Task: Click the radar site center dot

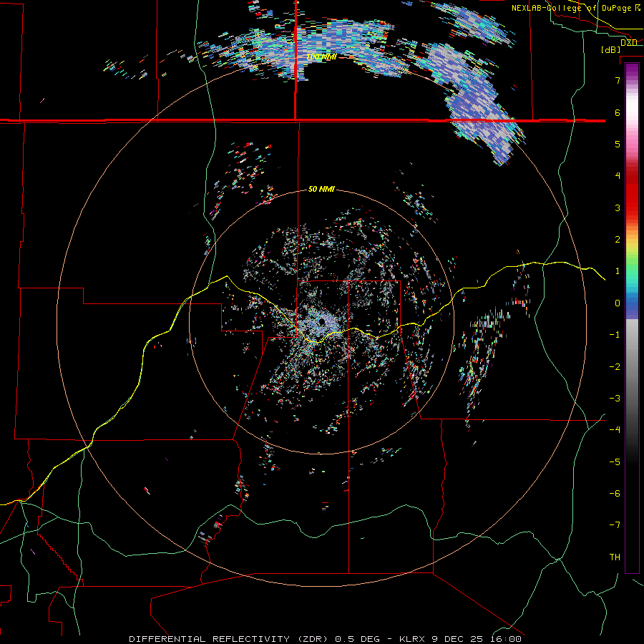Action: tap(321, 321)
